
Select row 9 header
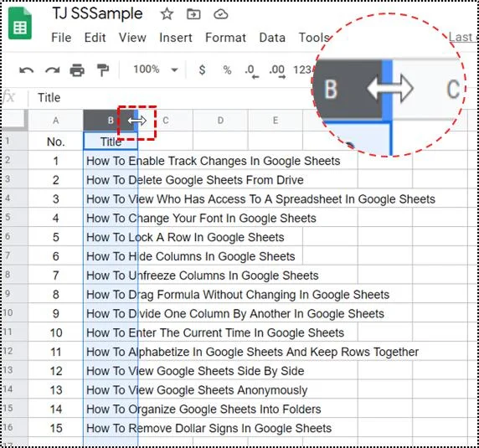pos(14,293)
